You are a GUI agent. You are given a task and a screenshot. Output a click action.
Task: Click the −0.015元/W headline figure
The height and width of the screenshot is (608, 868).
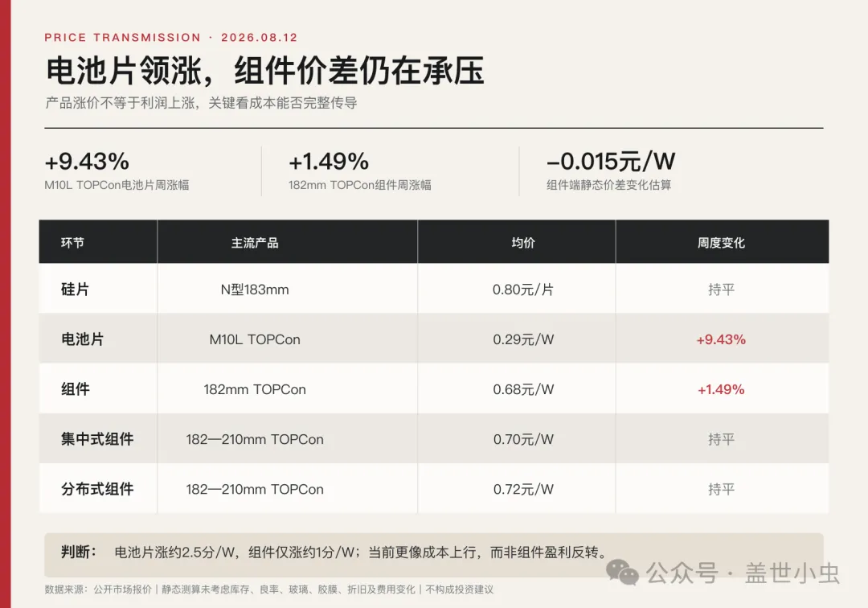pos(611,162)
